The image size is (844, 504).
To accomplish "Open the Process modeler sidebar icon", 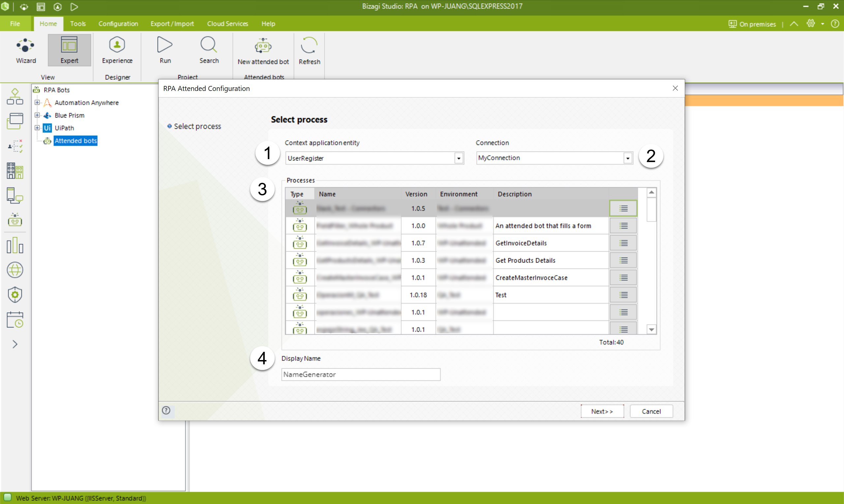I will pyautogui.click(x=15, y=97).
